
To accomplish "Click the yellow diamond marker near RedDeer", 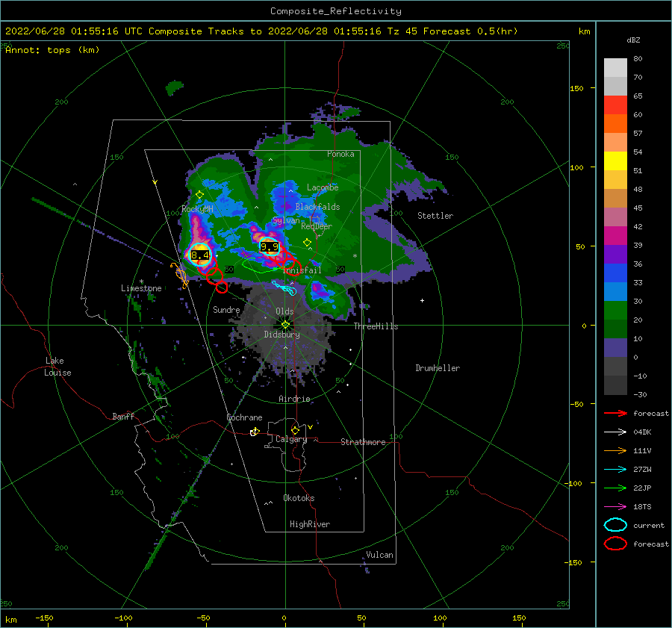I will [307, 242].
